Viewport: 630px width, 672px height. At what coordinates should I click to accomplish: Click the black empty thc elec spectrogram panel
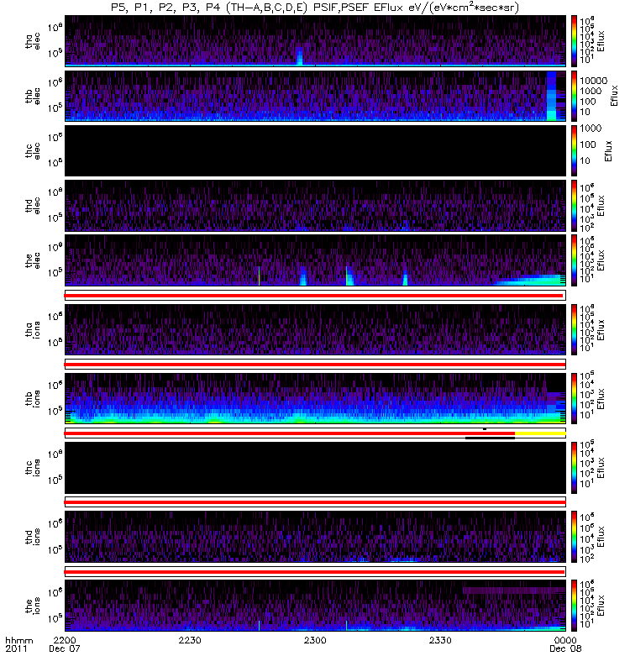point(316,151)
